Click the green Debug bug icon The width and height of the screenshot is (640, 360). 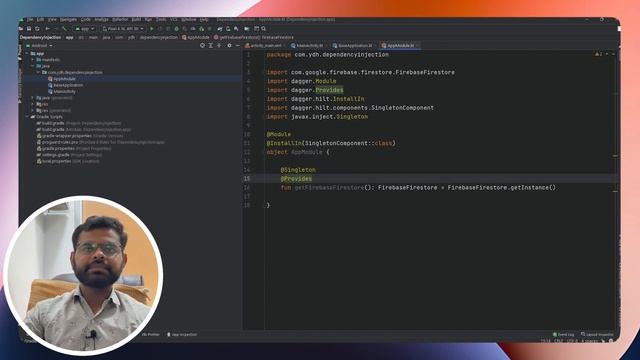coord(176,29)
